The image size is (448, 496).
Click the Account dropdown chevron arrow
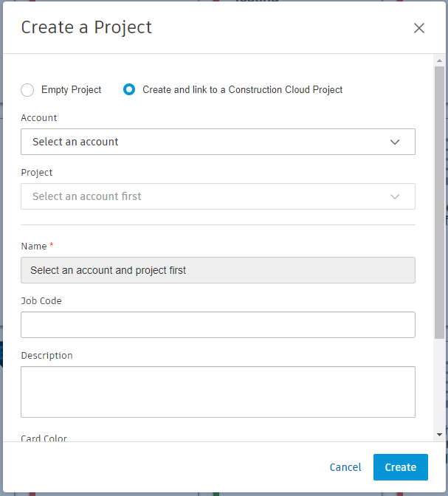pos(395,142)
